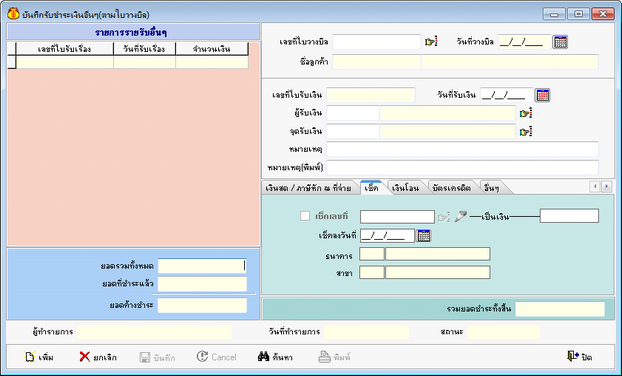Click into the หมายเหตุ text field
Image resolution: width=622 pixels, height=376 pixels.
pos(462,149)
